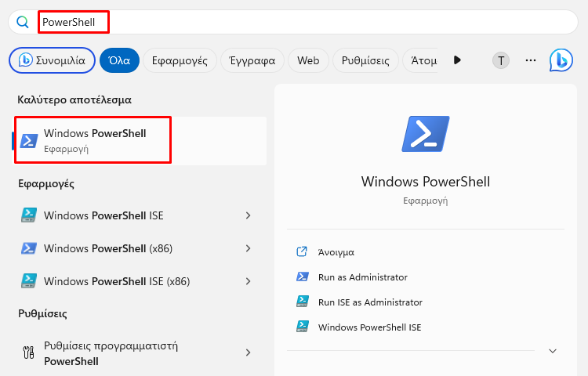Click the Windows PowerShell title in details pane
Image resolution: width=588 pixels, height=376 pixels.
click(426, 182)
